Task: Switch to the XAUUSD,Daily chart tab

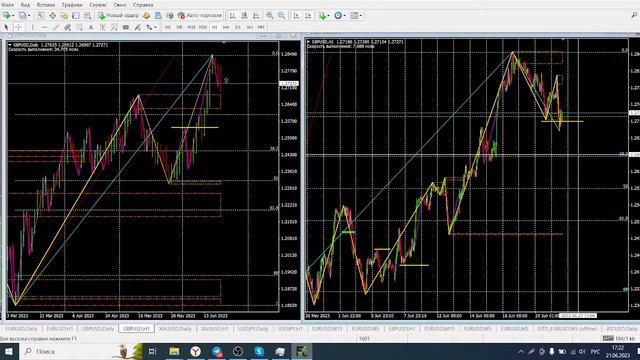Action: coord(176,328)
